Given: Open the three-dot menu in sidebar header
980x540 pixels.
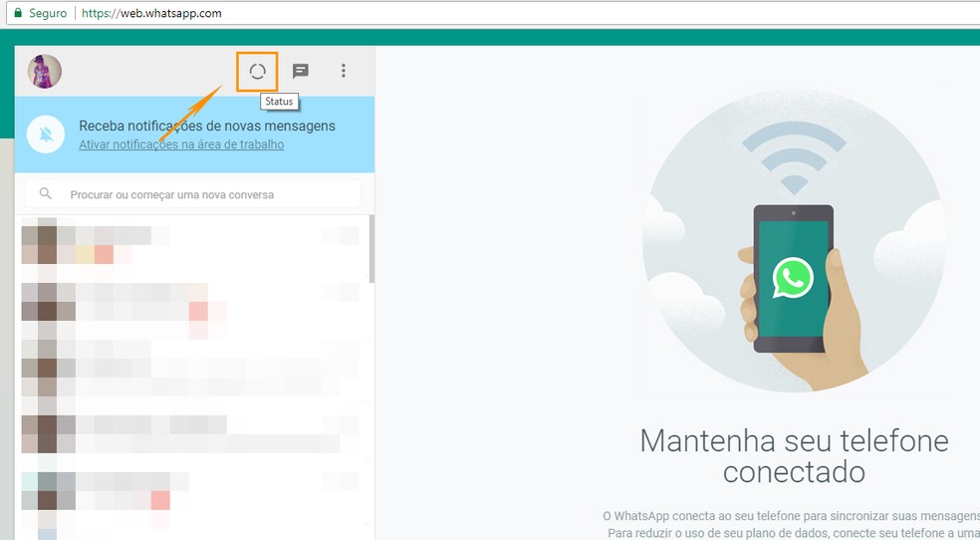Looking at the screenshot, I should click(x=344, y=71).
